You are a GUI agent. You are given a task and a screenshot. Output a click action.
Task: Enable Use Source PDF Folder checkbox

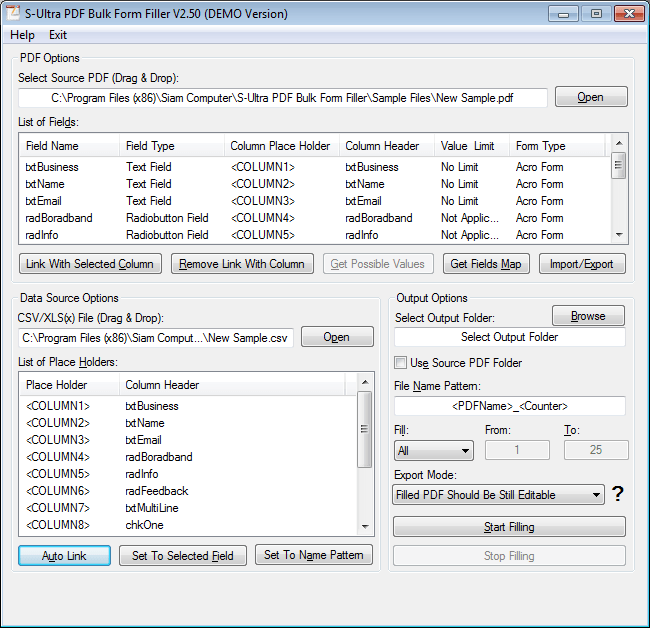pos(401,363)
